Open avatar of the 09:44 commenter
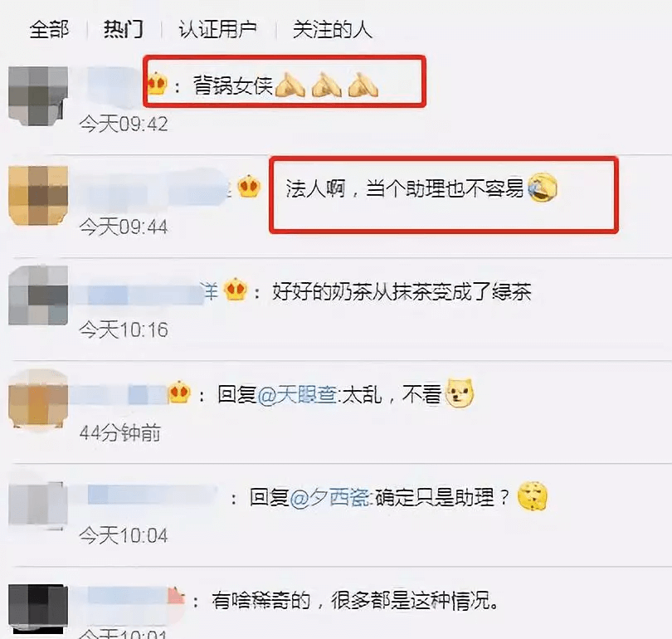Image resolution: width=672 pixels, height=639 pixels. point(38,195)
